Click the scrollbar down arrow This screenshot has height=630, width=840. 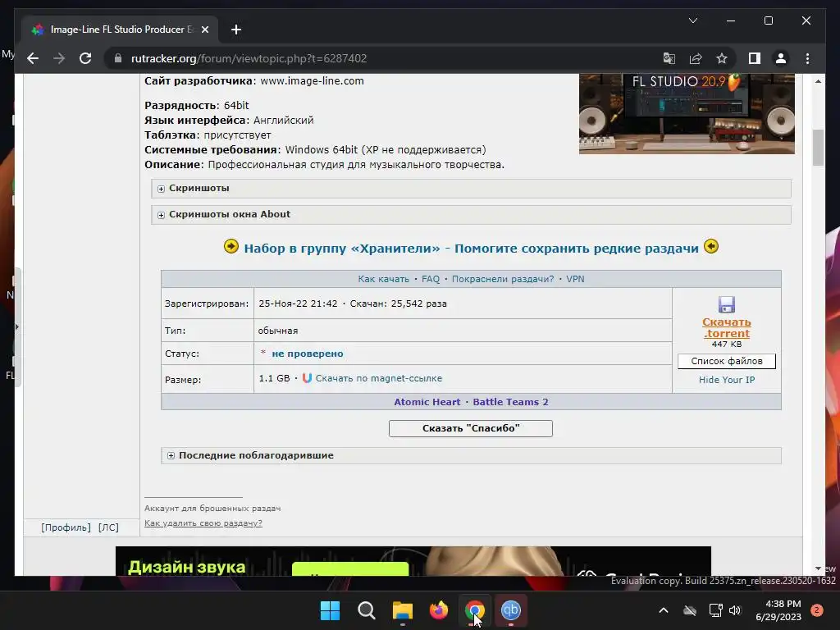pyautogui.click(x=818, y=568)
